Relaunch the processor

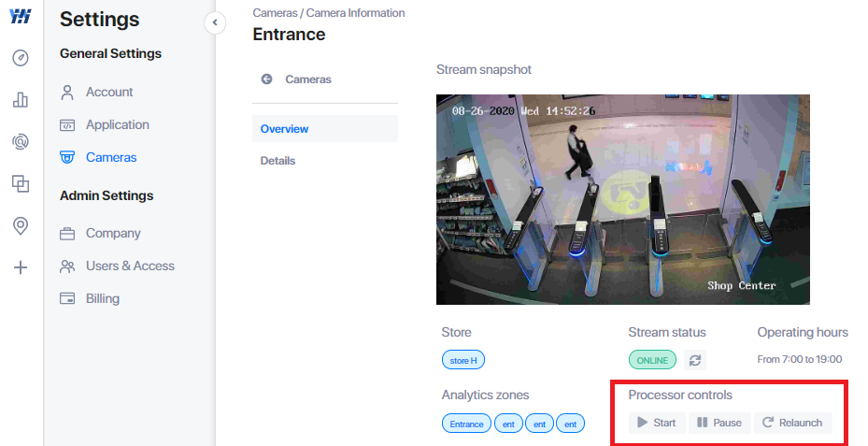tap(792, 423)
